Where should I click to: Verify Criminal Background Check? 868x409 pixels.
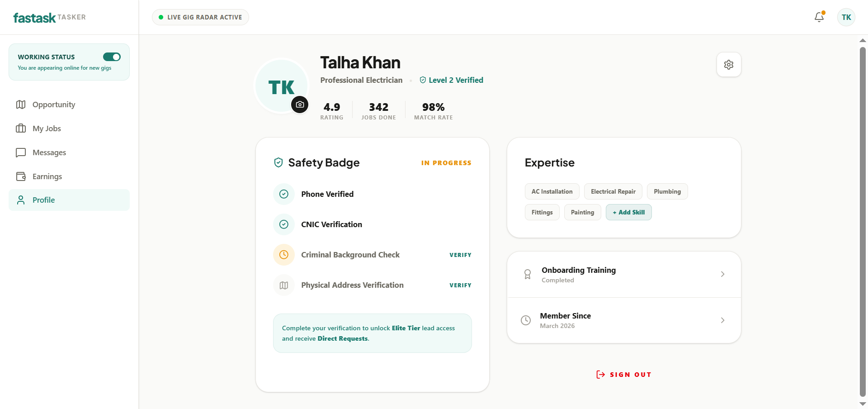click(x=460, y=255)
